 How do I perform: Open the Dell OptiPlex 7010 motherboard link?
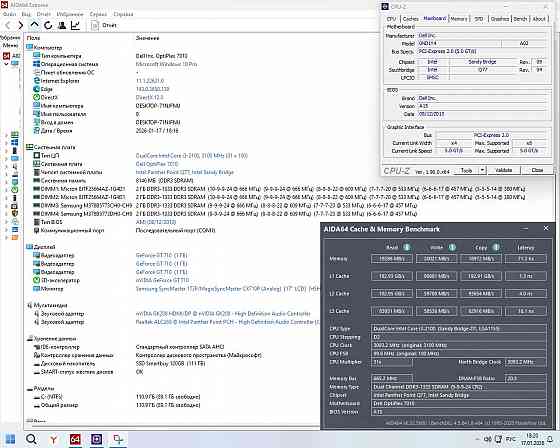coord(157,164)
